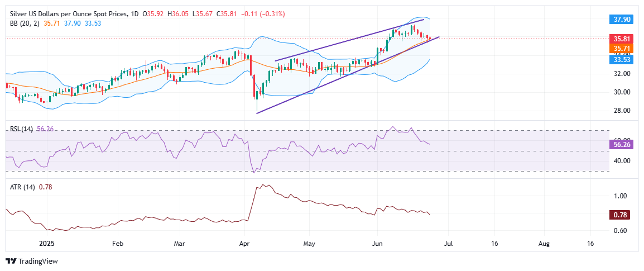The height and width of the screenshot is (271, 644).
Task: Click the purple 56.26 RSI value tag
Action: [622, 144]
